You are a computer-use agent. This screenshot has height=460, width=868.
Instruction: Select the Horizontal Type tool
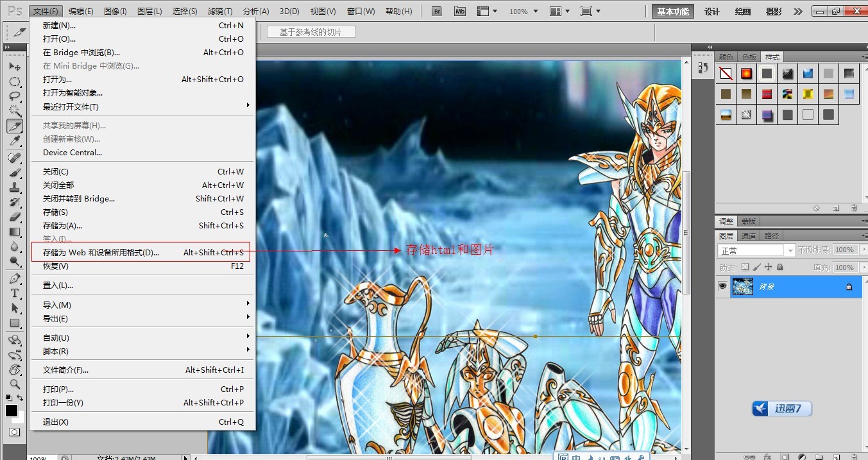(x=15, y=293)
